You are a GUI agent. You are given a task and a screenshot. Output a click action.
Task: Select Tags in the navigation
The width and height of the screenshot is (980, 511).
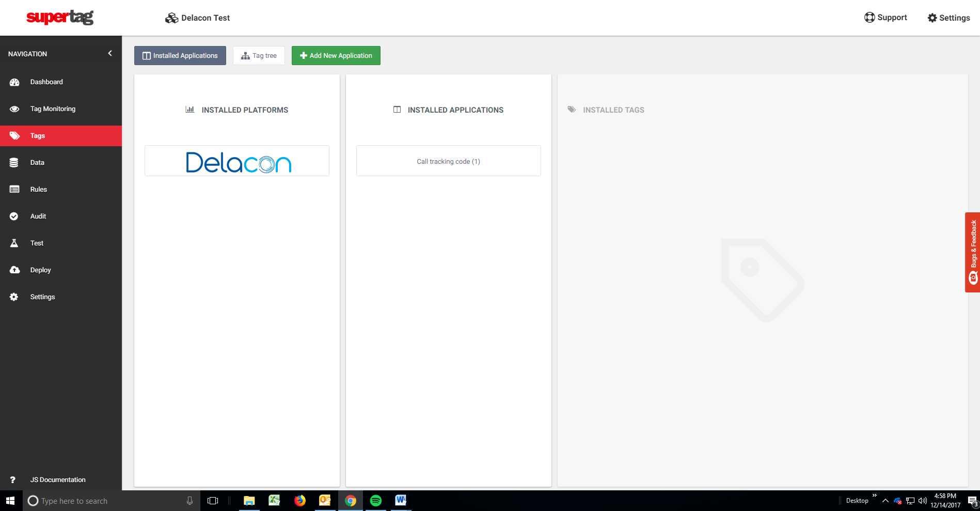(61, 136)
